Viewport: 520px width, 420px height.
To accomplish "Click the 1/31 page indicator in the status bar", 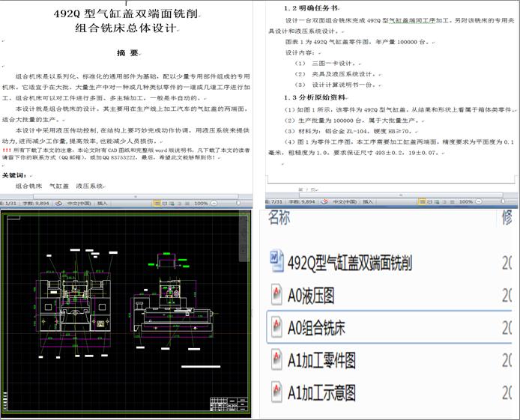I will tap(8, 203).
